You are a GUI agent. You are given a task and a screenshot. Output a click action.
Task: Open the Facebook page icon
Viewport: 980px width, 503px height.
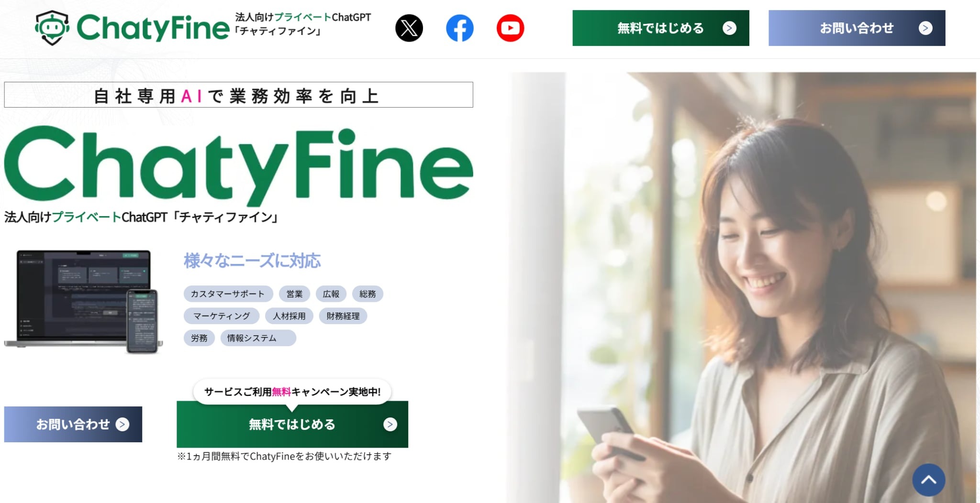coord(460,28)
